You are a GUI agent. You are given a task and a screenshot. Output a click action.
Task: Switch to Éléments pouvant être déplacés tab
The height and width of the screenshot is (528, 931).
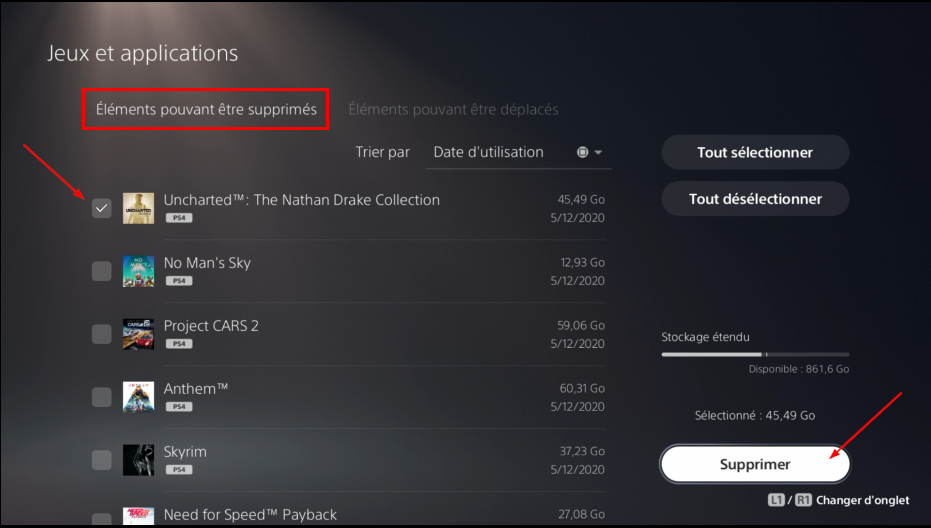(453, 109)
